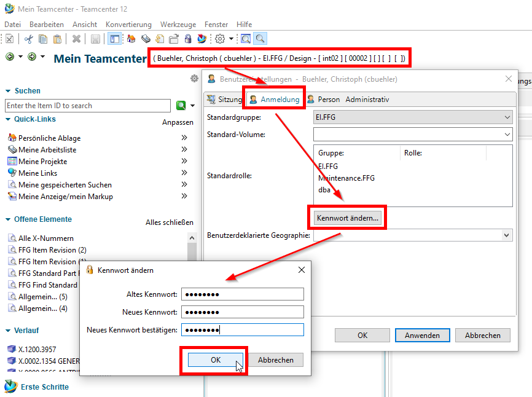Open the Standard-Volume dropdown
The width and height of the screenshot is (532, 397).
507,134
